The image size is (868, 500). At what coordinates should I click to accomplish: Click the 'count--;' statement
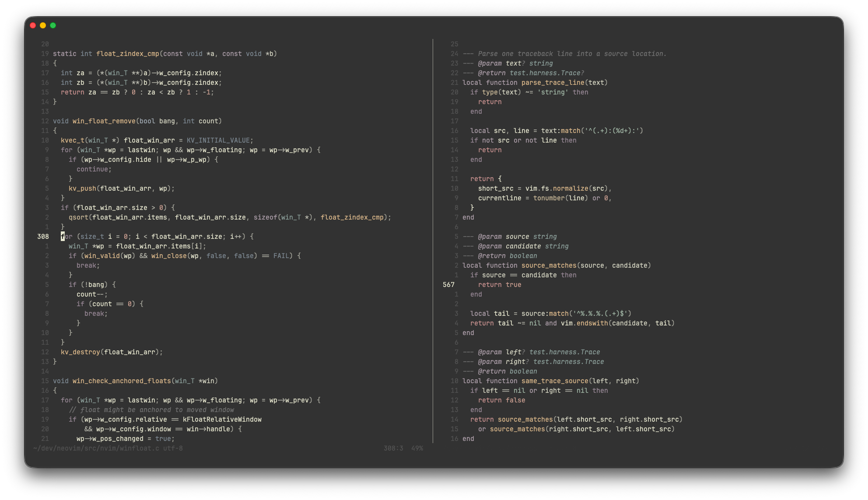tap(92, 294)
